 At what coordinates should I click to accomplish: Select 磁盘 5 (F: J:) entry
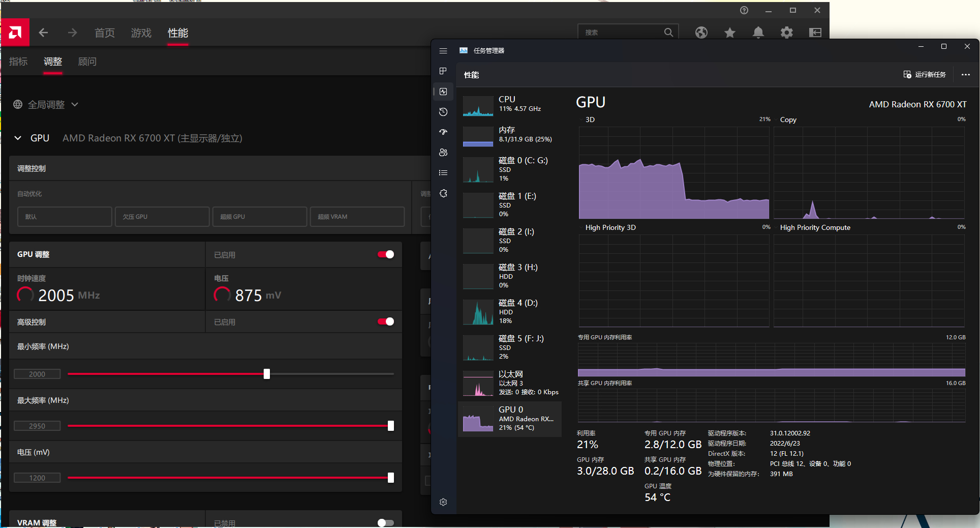click(x=510, y=348)
